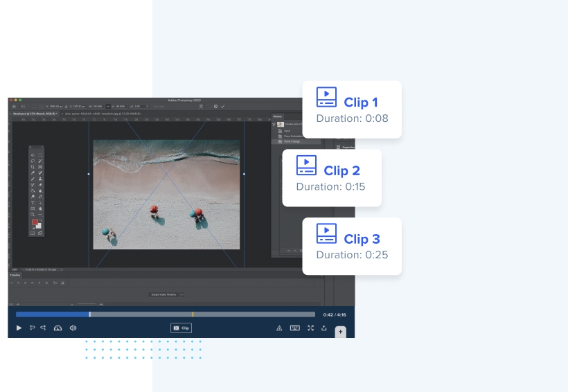Select the Dodge tool
Image resolution: width=568 pixels, height=392 pixels.
(x=33, y=197)
